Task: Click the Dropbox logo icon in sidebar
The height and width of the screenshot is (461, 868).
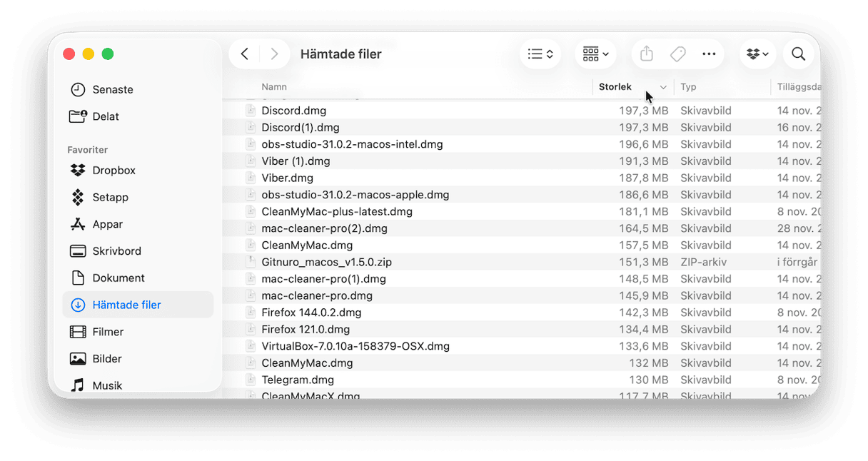Action: pyautogui.click(x=78, y=171)
